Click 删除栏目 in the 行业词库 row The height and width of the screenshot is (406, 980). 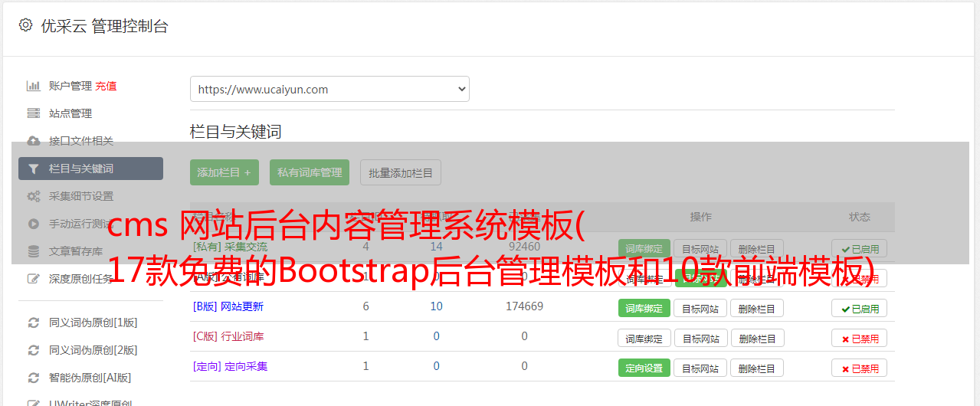(757, 339)
